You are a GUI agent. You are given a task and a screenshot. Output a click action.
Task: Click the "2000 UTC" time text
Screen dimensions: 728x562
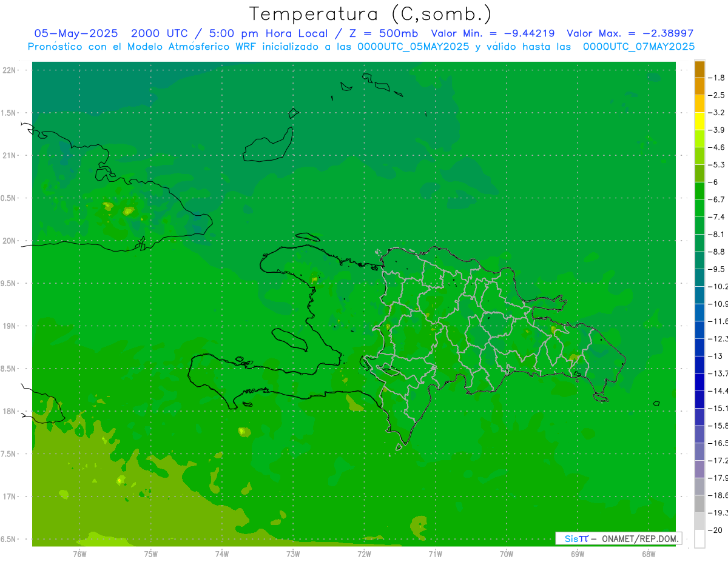[158, 33]
